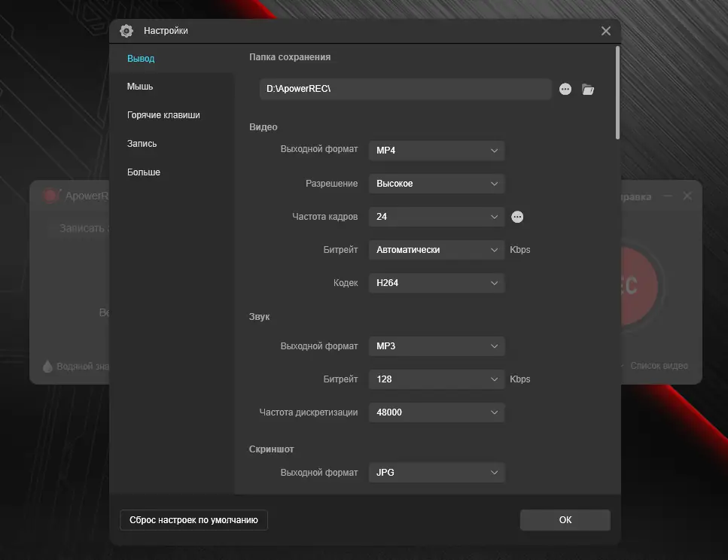Click the Звук section heading

[259, 317]
